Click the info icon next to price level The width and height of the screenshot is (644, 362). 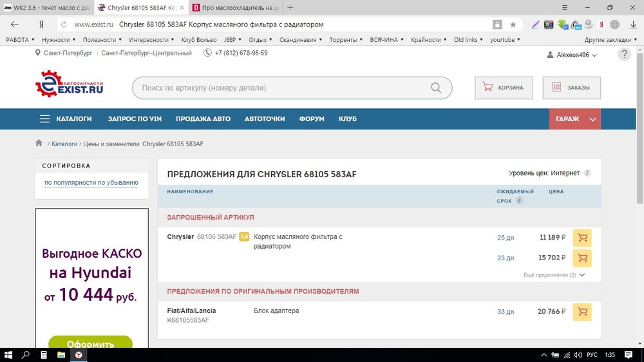[587, 173]
